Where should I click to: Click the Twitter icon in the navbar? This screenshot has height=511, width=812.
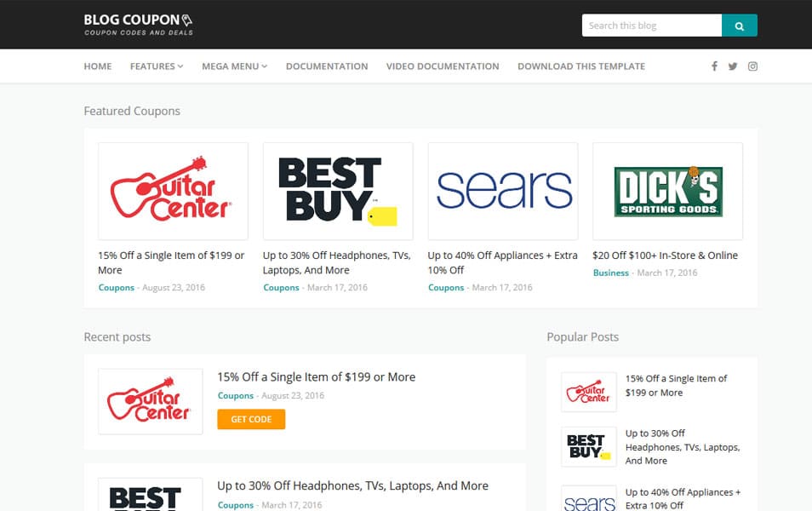733,66
